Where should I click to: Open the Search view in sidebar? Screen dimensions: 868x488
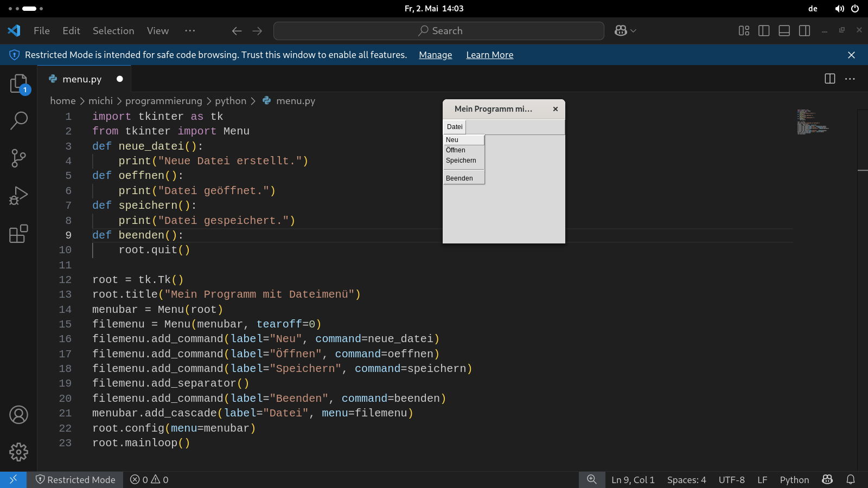(18, 120)
